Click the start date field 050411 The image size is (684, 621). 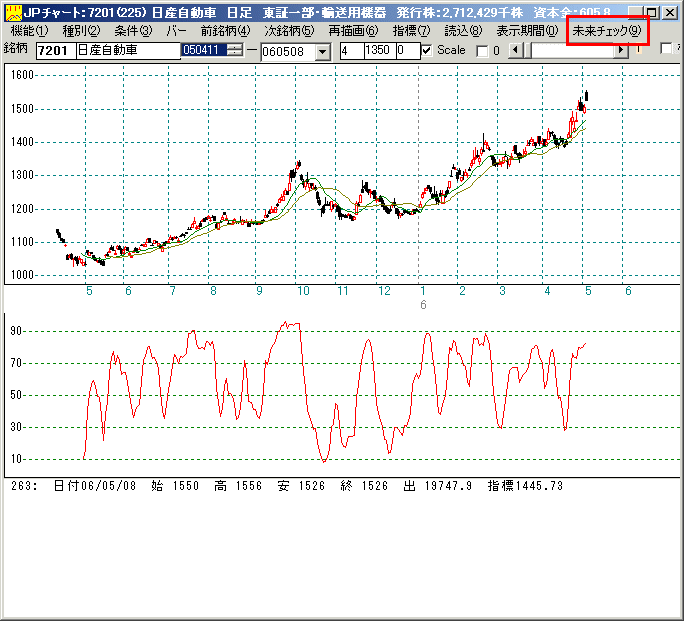[204, 50]
